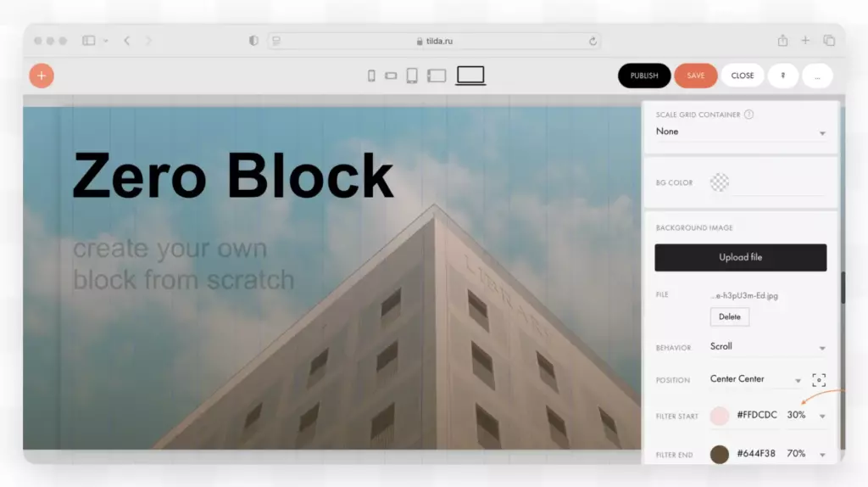Click the orange Save button

click(696, 76)
